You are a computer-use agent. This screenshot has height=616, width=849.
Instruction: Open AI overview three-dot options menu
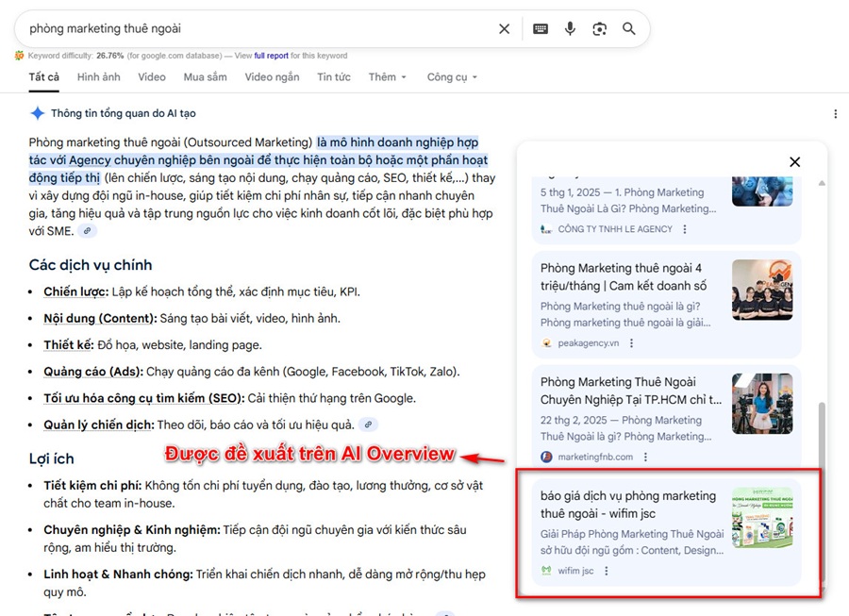coord(835,114)
